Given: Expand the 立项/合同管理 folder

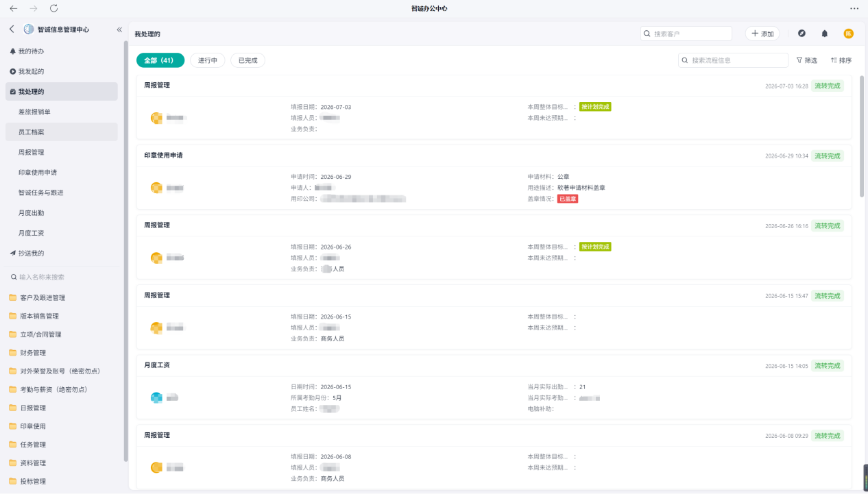Looking at the screenshot, I should [62, 335].
